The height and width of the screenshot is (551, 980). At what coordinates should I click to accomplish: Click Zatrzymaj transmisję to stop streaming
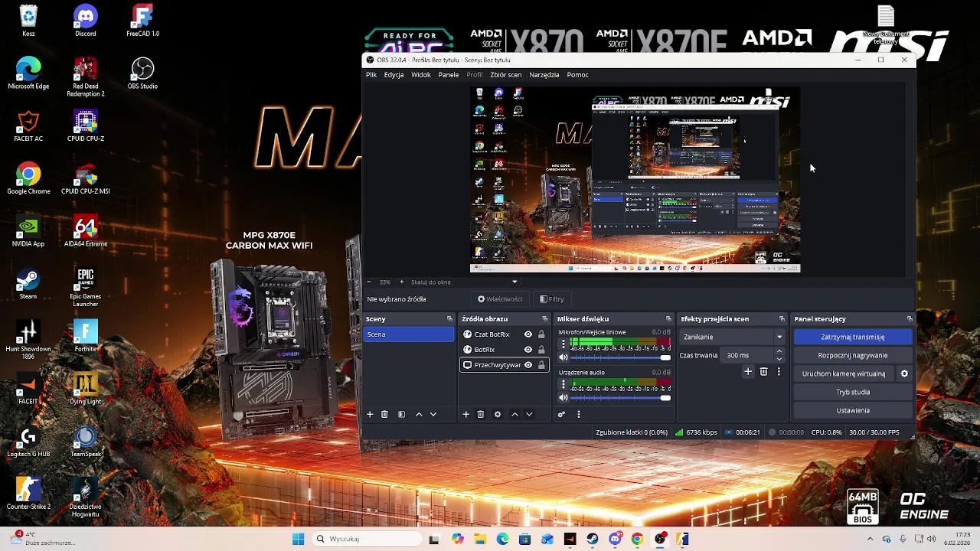pos(853,337)
